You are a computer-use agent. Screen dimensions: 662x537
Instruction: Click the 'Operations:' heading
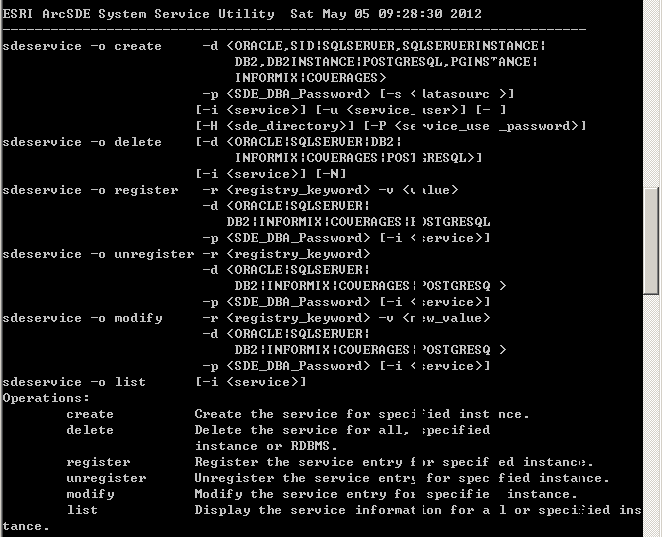tap(46, 399)
